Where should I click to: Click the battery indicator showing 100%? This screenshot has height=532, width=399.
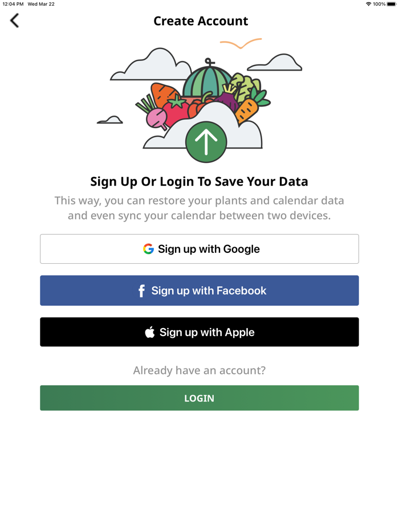(390, 4)
